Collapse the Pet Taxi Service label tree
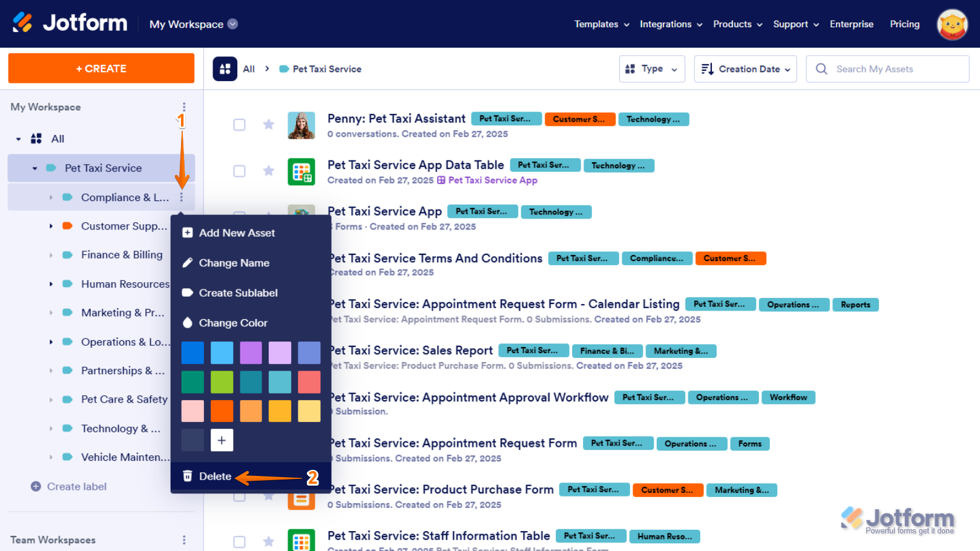Image resolution: width=980 pixels, height=551 pixels. 35,168
